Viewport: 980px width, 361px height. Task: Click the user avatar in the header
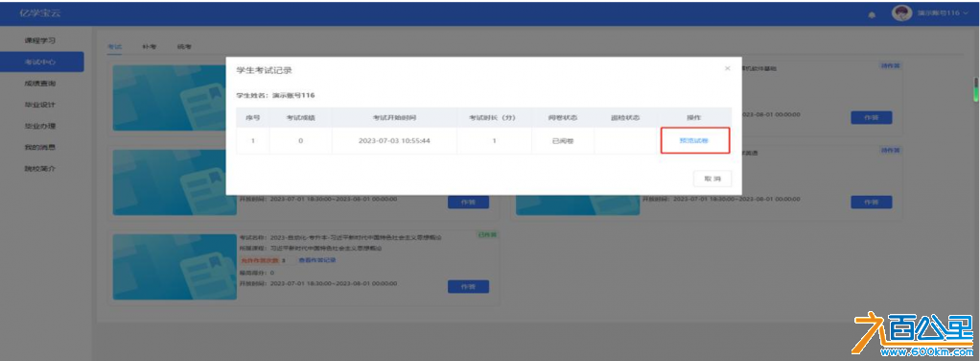click(x=901, y=13)
